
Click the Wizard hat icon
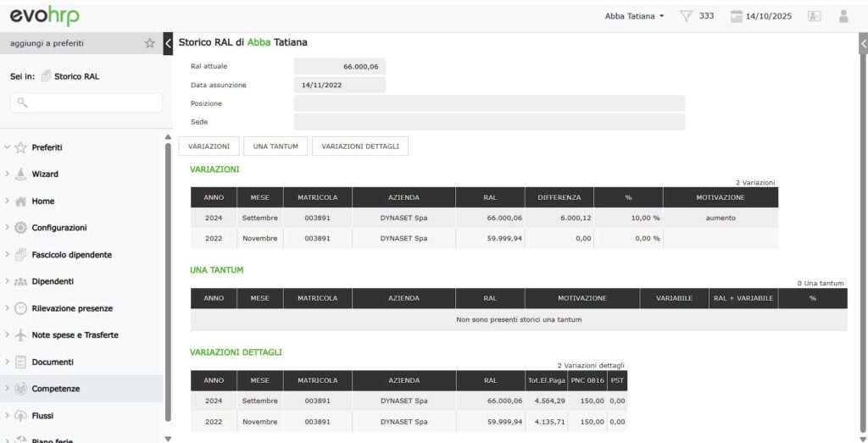(21, 174)
